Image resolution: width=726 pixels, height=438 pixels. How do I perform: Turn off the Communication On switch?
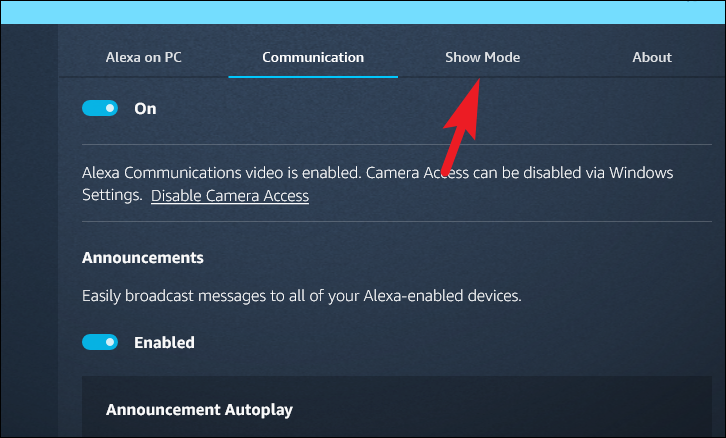(x=100, y=108)
